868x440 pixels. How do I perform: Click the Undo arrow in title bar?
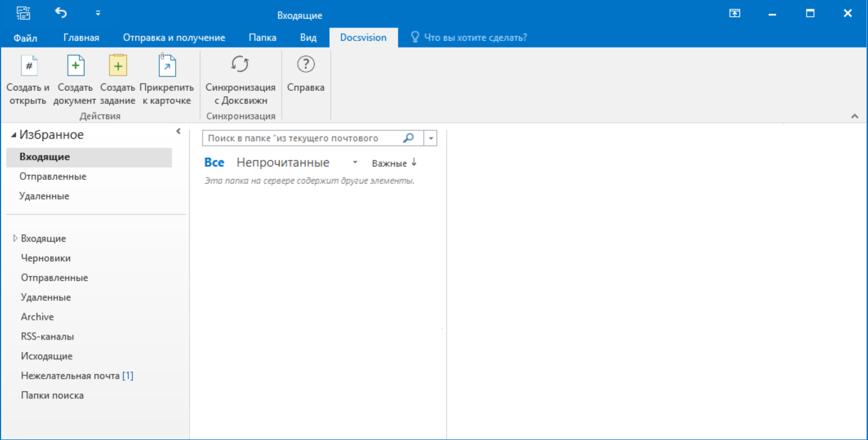tap(61, 13)
